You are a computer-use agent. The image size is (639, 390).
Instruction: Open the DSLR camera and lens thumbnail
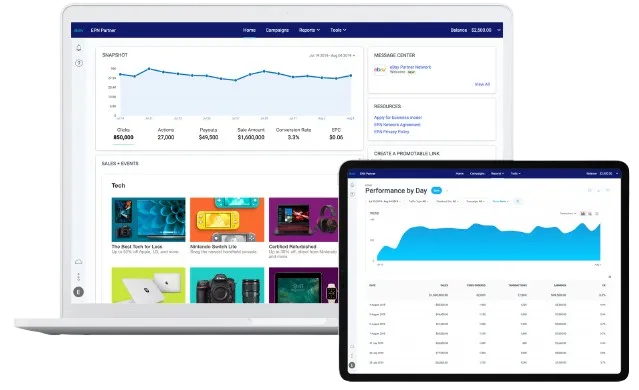click(227, 285)
